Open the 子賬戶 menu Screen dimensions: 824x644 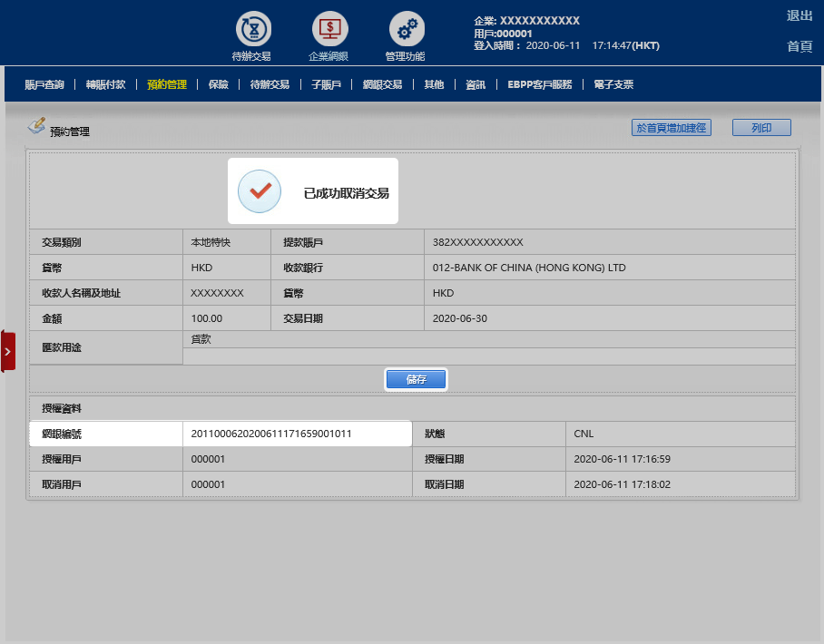[x=327, y=84]
